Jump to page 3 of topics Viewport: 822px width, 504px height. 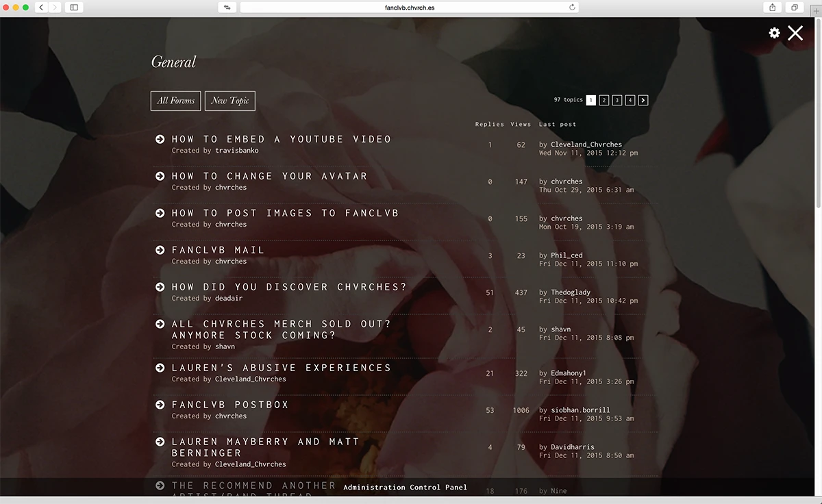pos(617,100)
